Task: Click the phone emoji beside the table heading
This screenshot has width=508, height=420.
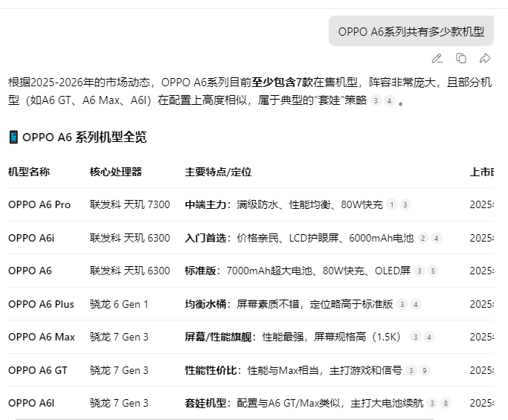Action: [x=13, y=137]
